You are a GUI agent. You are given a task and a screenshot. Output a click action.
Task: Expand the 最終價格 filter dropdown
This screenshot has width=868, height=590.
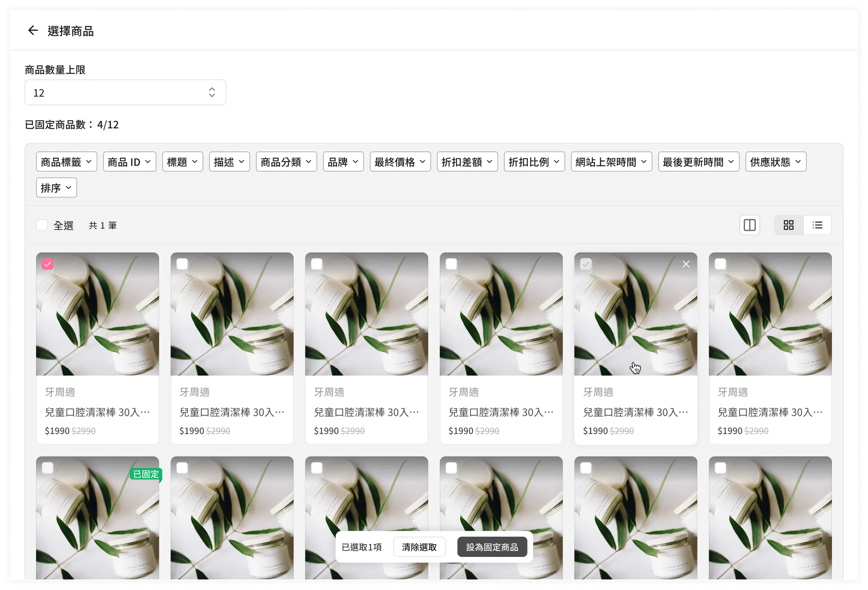point(400,162)
